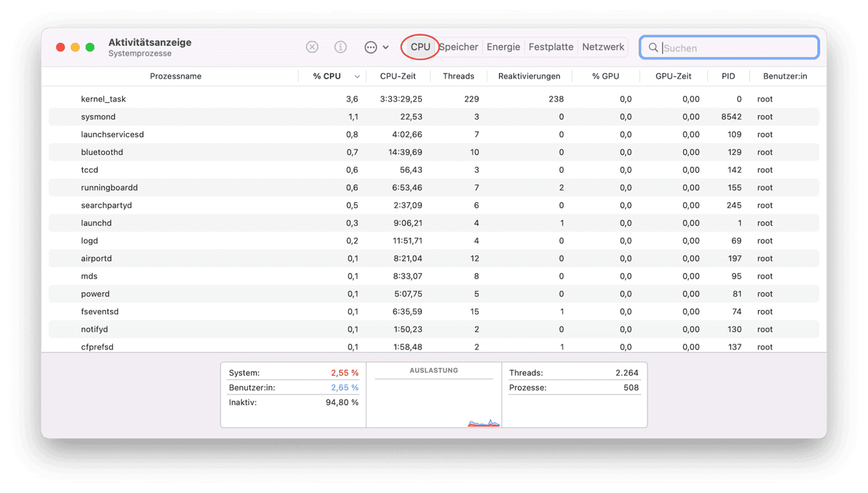The width and height of the screenshot is (868, 493).
Task: Click the Threads total 2.264
Action: pos(626,373)
